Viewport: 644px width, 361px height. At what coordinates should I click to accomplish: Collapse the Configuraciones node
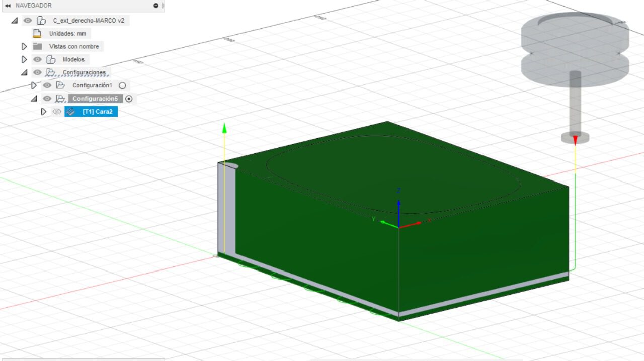tap(24, 72)
